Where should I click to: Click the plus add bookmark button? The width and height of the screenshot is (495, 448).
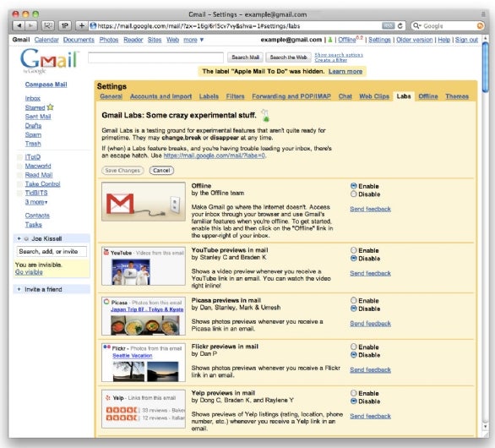pyautogui.click(x=81, y=26)
